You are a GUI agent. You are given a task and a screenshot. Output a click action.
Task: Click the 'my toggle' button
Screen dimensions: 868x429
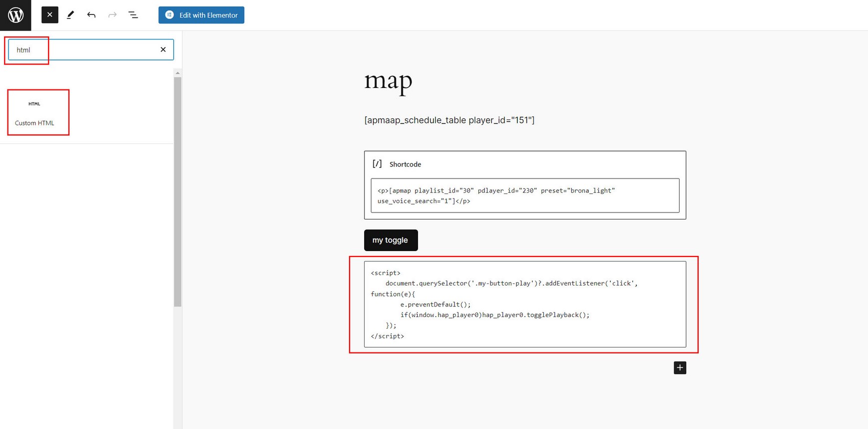click(x=391, y=240)
